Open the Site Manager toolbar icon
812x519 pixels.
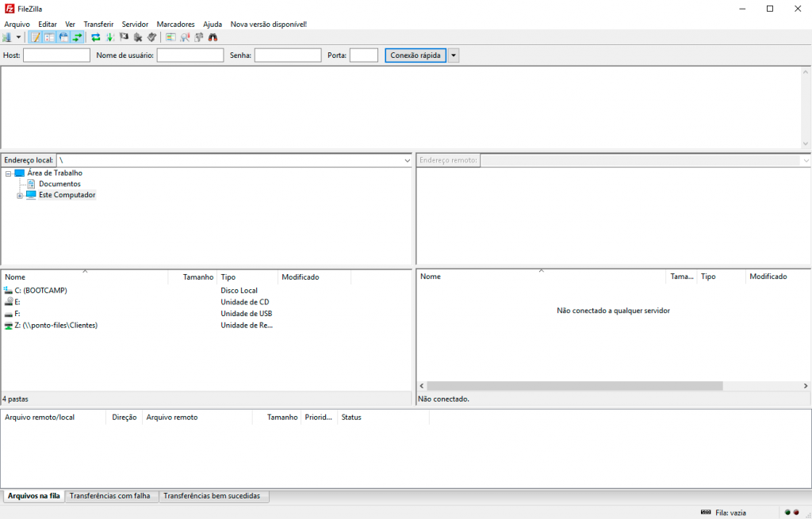point(6,37)
